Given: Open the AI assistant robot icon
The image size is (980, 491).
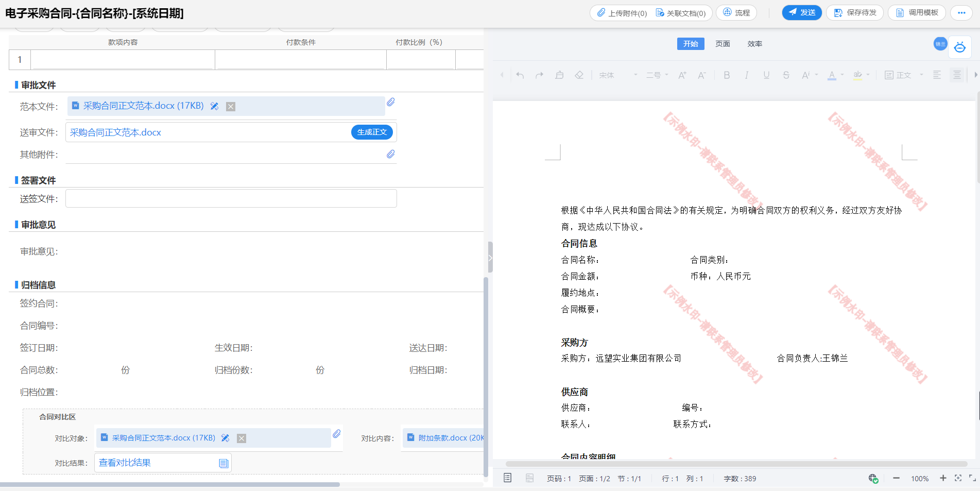Looking at the screenshot, I should [960, 47].
